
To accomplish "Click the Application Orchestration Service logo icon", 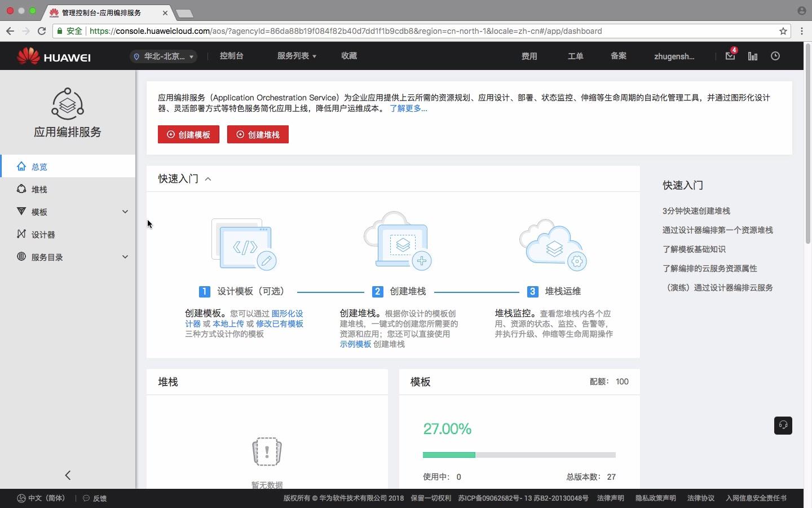I will 68,104.
